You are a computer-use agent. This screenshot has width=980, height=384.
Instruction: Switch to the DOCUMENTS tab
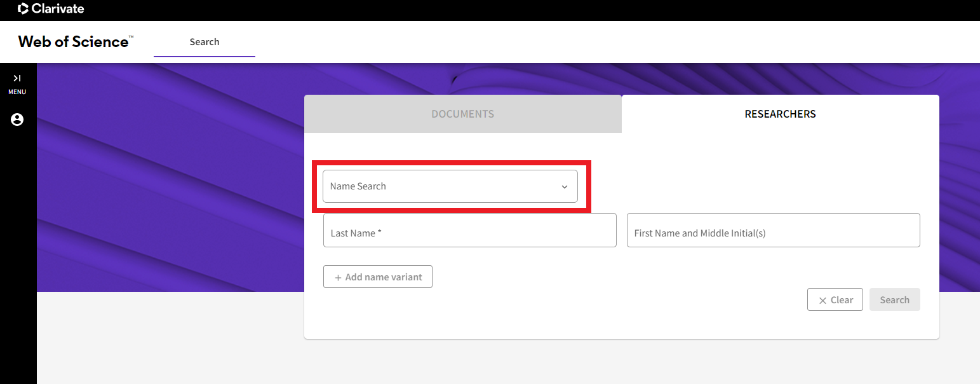[x=463, y=114]
